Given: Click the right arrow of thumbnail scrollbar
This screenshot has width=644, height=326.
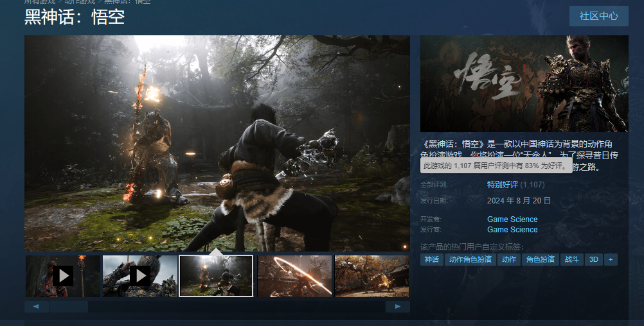Looking at the screenshot, I should 398,307.
